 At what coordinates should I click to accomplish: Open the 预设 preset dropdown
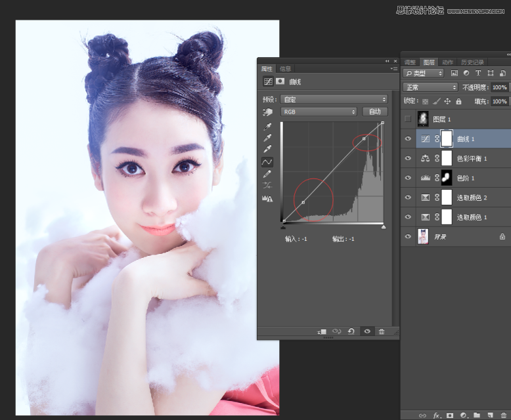[x=334, y=99]
